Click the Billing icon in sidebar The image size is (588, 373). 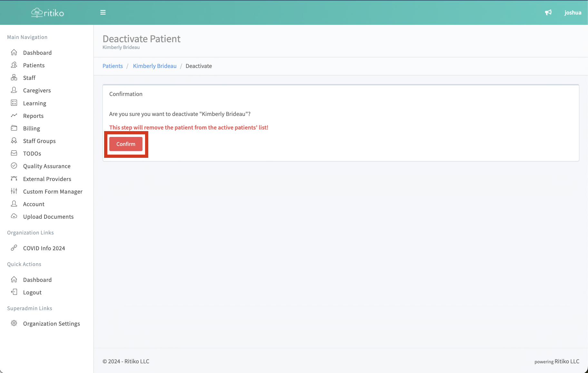14,128
